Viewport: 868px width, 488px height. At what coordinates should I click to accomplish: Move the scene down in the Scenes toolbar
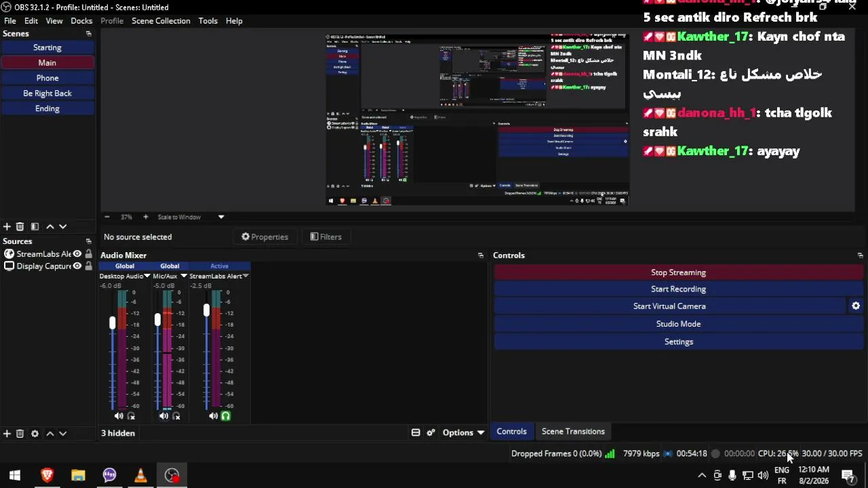click(62, 226)
